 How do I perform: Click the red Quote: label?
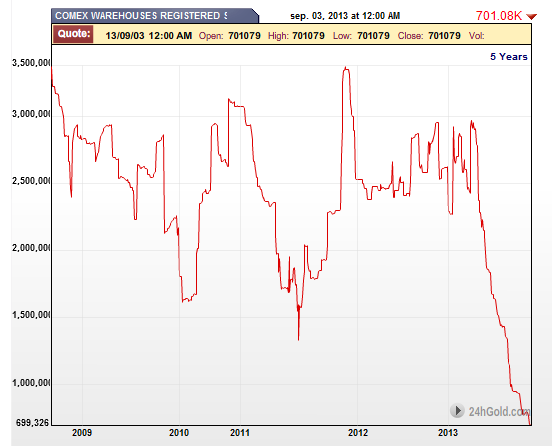point(74,34)
